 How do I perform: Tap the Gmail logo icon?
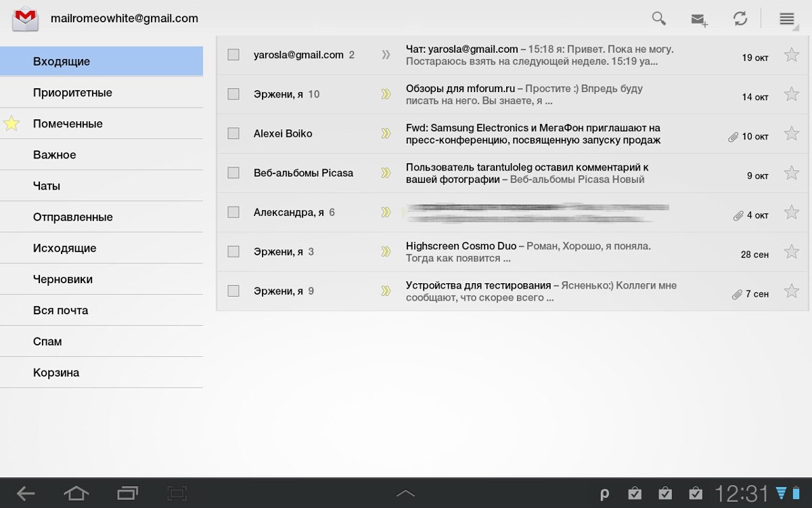click(x=26, y=19)
